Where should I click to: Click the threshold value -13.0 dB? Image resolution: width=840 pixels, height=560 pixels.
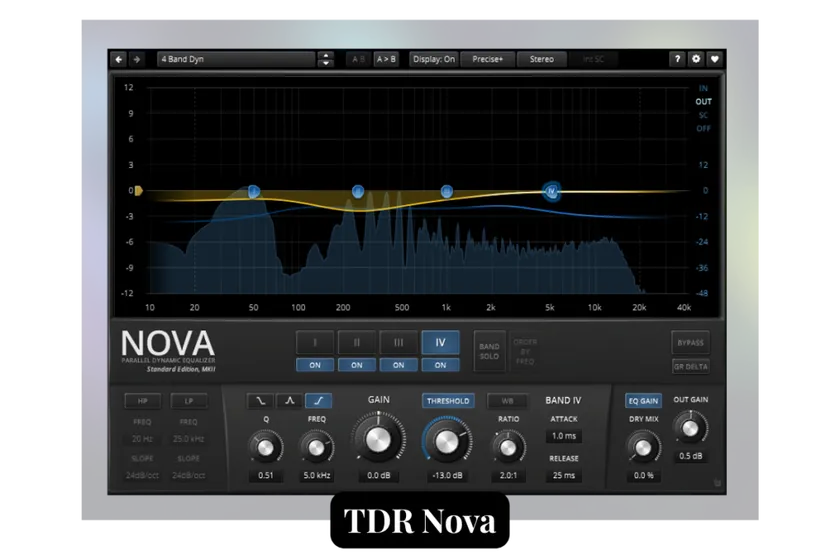tap(447, 475)
